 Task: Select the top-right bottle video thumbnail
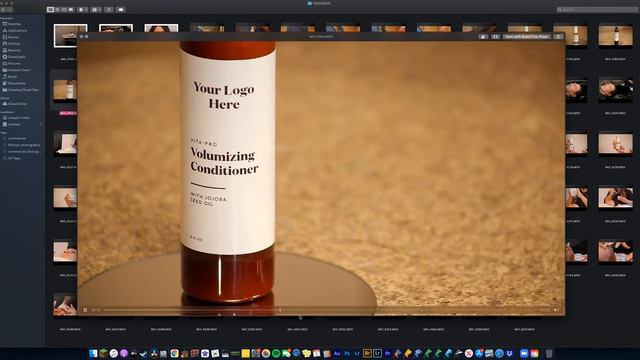(x=616, y=35)
